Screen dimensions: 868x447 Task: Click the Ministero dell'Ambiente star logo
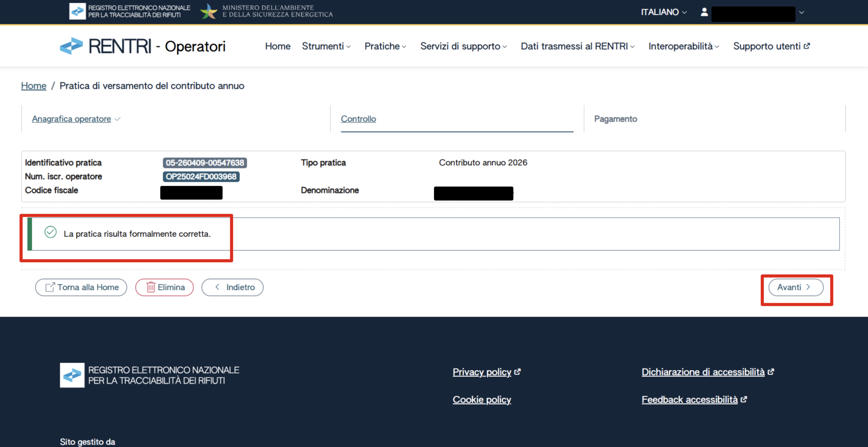209,12
